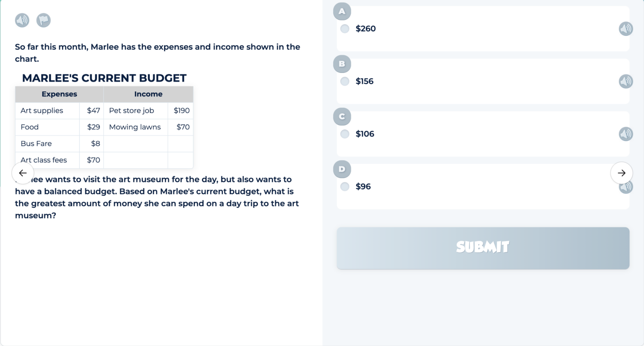The width and height of the screenshot is (644, 346).
Task: Click the letter B answer badge
Action: [342, 64]
